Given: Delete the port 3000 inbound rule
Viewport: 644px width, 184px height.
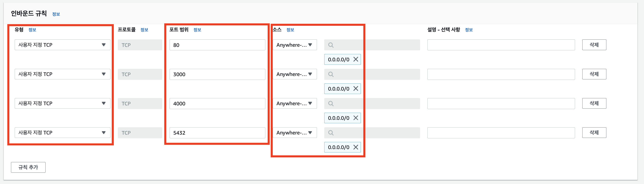Looking at the screenshot, I should pyautogui.click(x=594, y=74).
